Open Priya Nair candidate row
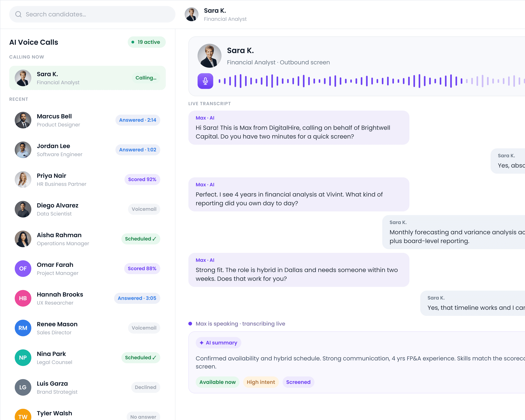Screen dimensions: 525x420 (87, 180)
